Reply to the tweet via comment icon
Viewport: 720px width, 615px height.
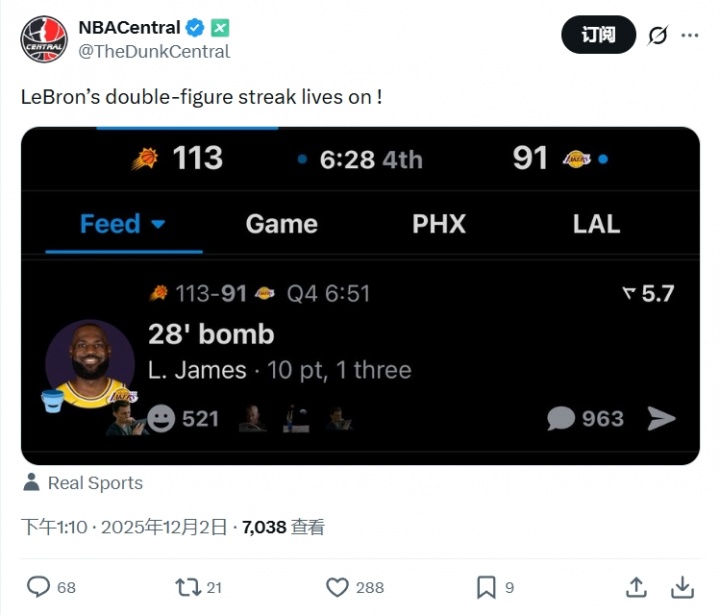click(x=38, y=587)
